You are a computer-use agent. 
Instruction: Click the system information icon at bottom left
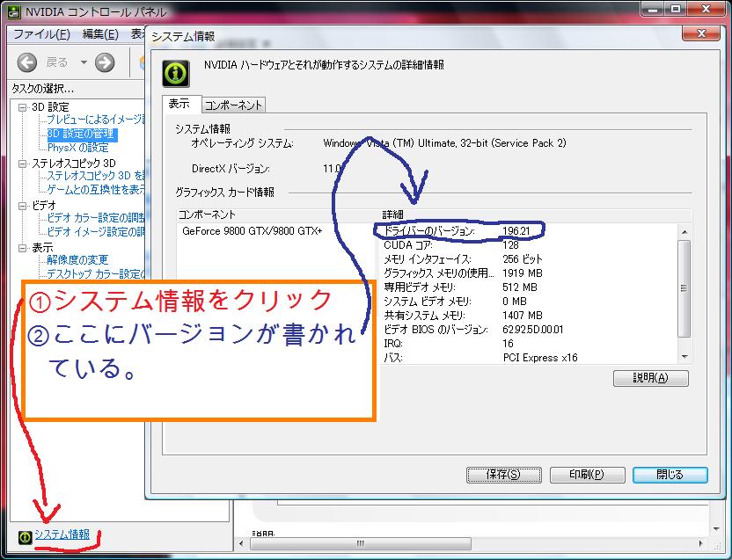[x=25, y=537]
